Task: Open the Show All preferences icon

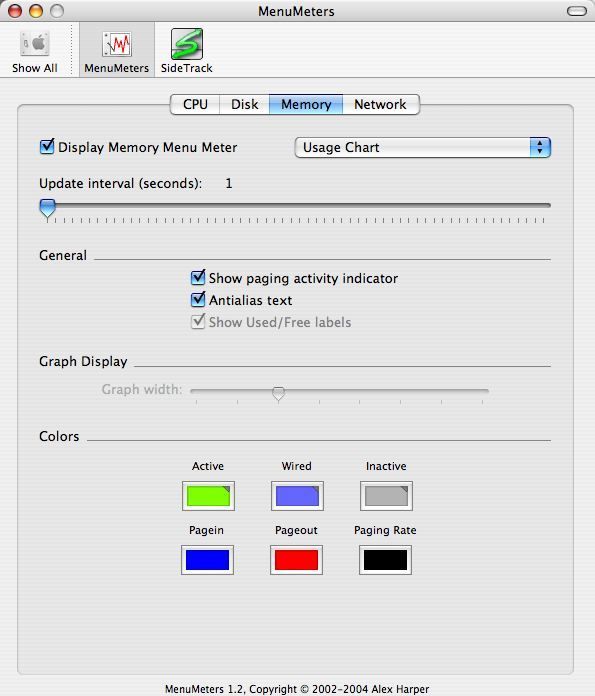Action: click(35, 51)
